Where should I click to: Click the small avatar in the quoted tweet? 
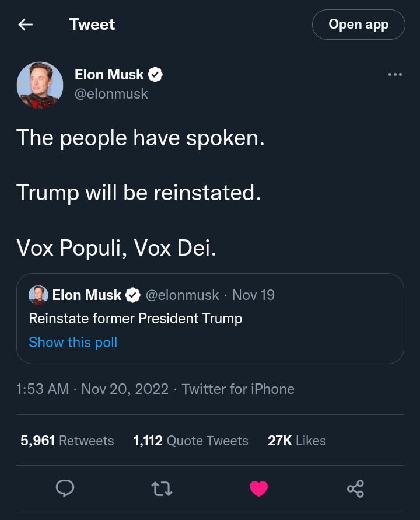click(38, 295)
